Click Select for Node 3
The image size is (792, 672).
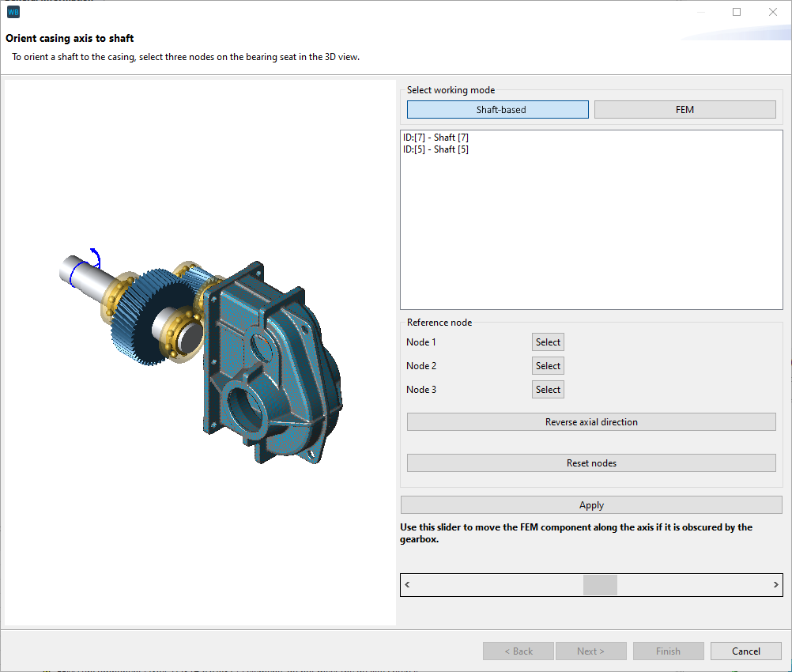click(548, 389)
